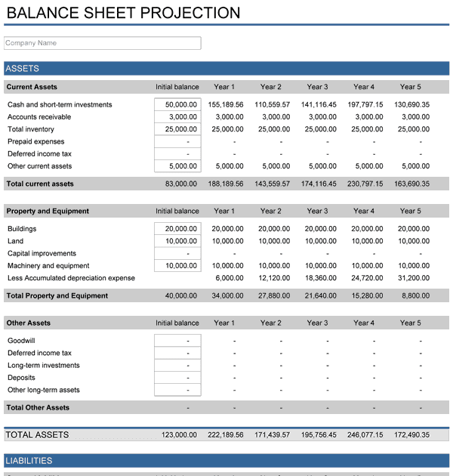Click the TOTAL ASSETS label

click(37, 435)
